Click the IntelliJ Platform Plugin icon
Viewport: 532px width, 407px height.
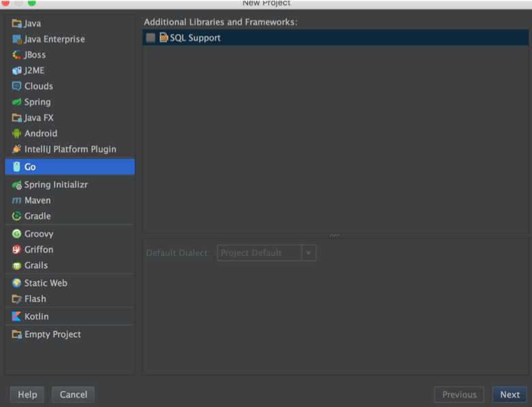[16, 149]
